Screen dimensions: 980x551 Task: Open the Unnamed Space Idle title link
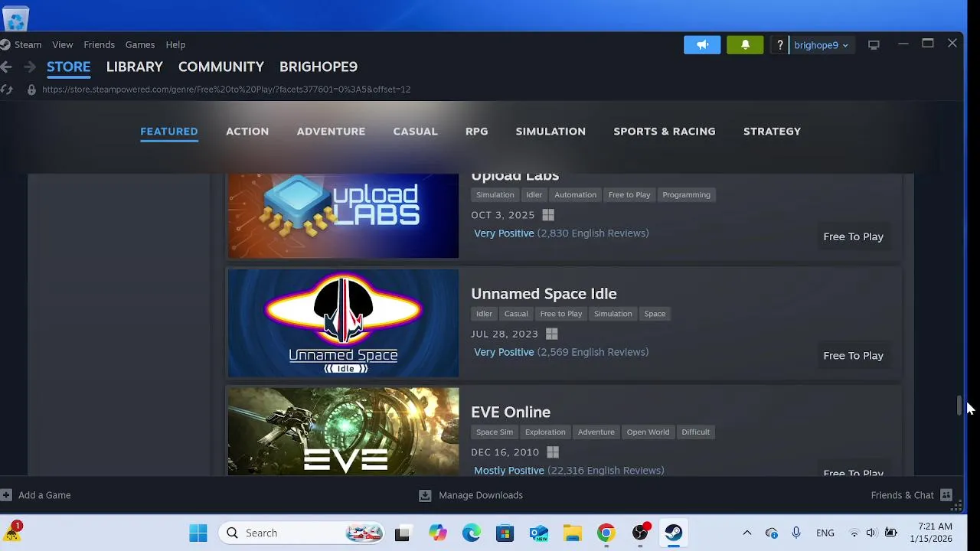(x=544, y=294)
